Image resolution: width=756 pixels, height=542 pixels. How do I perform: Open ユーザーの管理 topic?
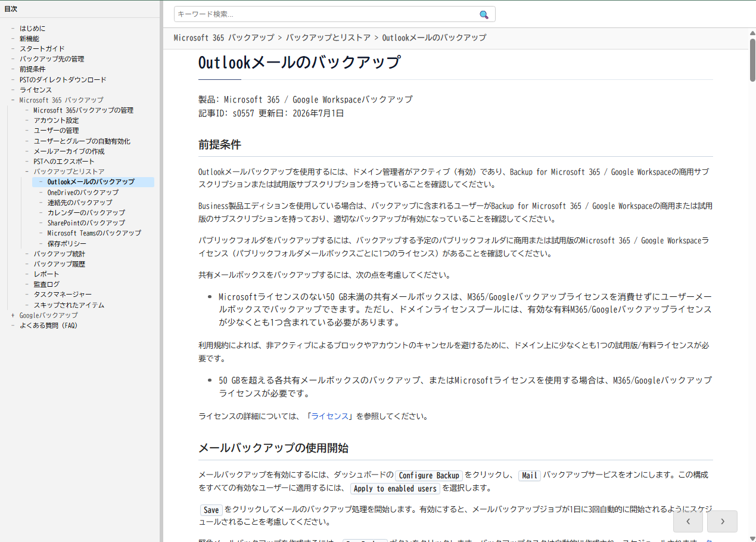[x=56, y=131]
